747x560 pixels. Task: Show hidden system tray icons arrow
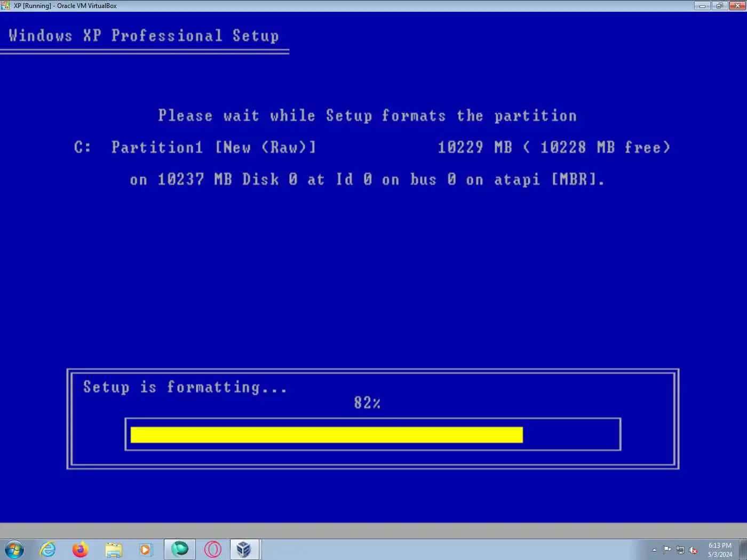pyautogui.click(x=654, y=550)
